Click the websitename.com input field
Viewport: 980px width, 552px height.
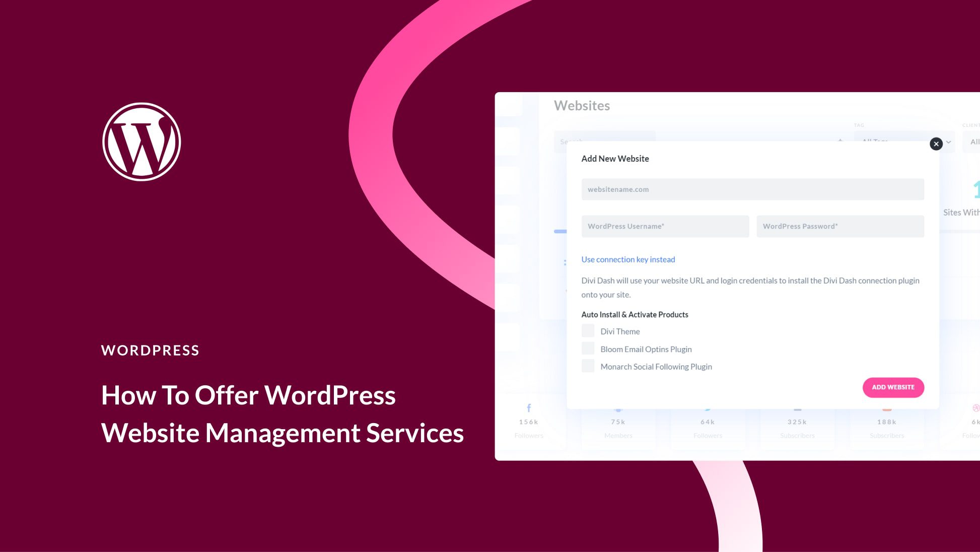click(752, 189)
